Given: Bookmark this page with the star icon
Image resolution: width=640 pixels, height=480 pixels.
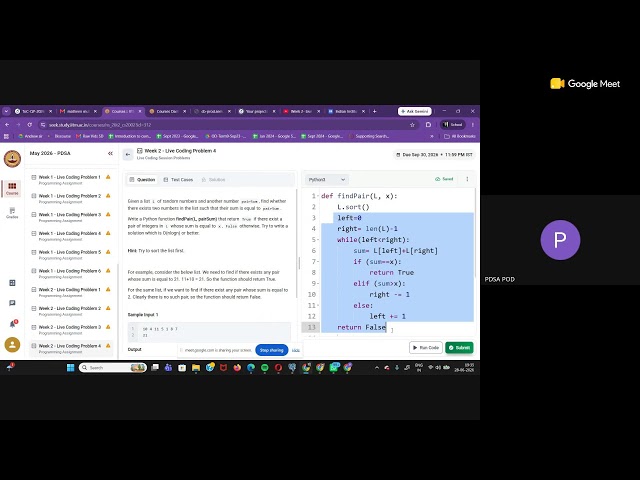Looking at the screenshot, I should point(412,125).
